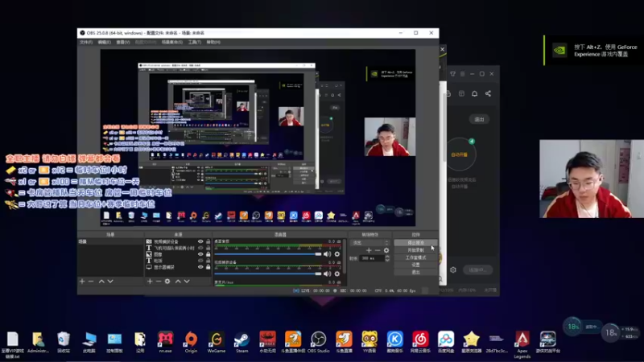Toggle the lock on the 显示器捕获 source
644x362 pixels.
pyautogui.click(x=208, y=267)
